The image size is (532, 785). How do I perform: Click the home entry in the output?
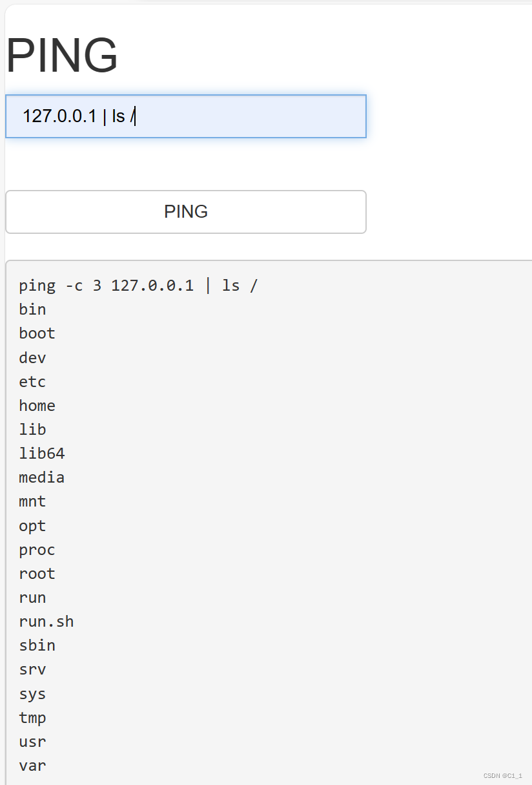coord(37,406)
